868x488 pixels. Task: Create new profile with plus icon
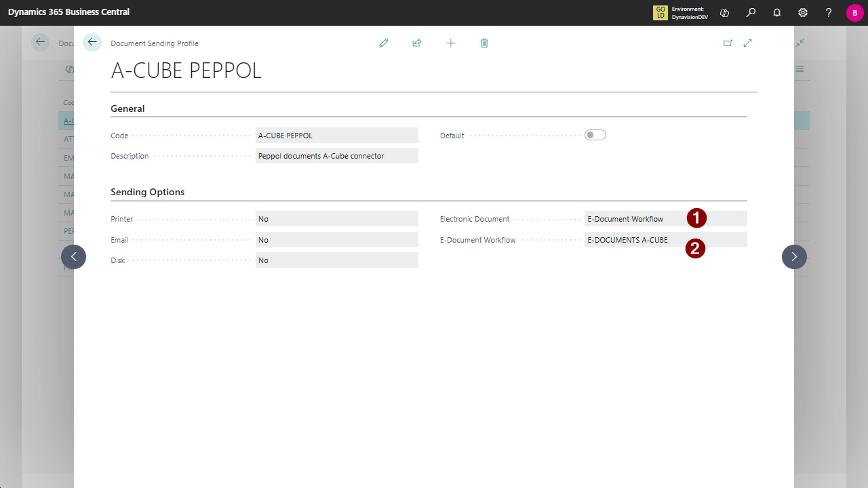[x=451, y=43]
